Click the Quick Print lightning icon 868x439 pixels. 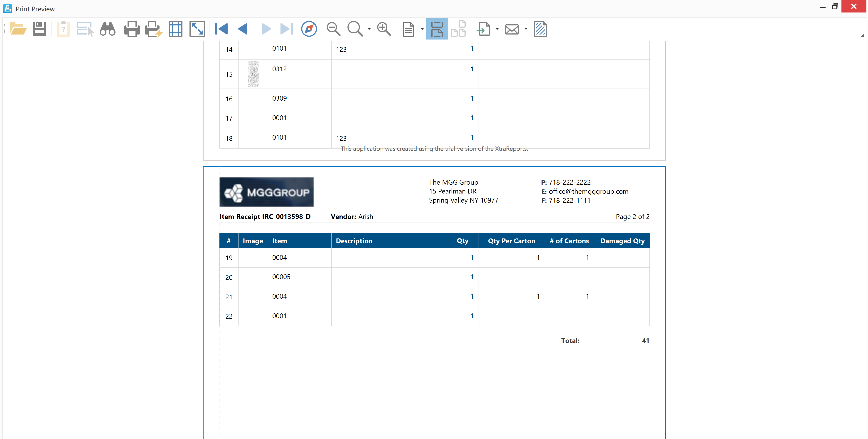(153, 29)
